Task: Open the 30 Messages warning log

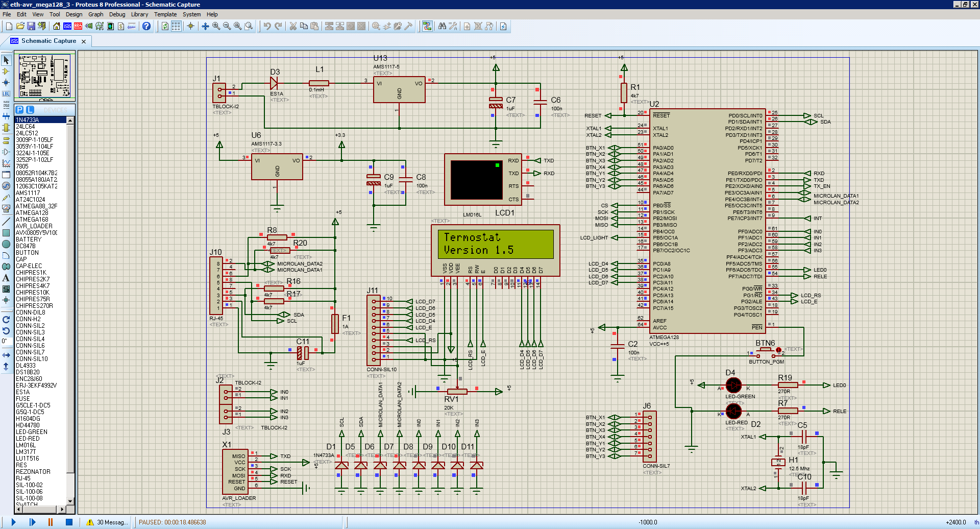Action: (107, 522)
